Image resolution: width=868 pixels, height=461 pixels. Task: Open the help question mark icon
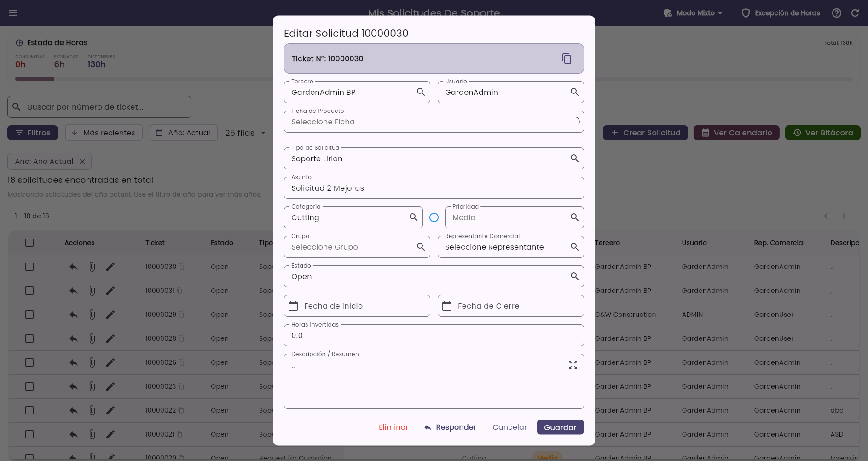837,13
